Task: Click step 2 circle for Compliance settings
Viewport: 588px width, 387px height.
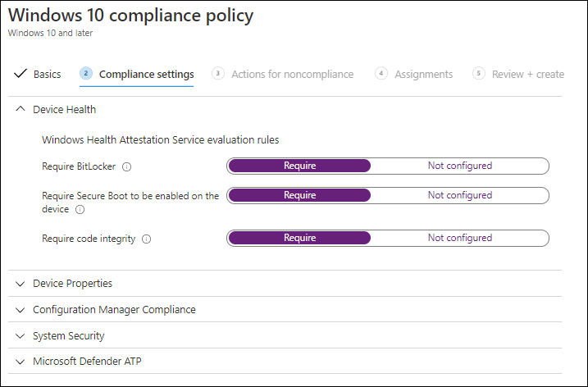Action: tap(86, 73)
